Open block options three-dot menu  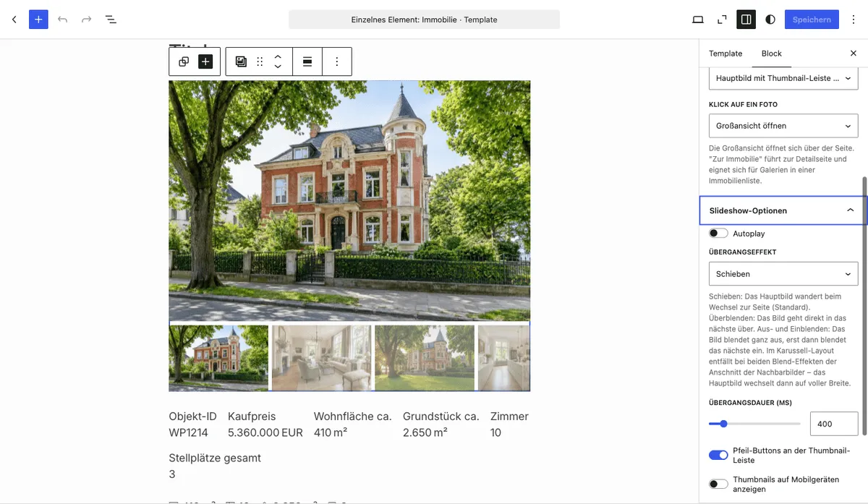(336, 61)
